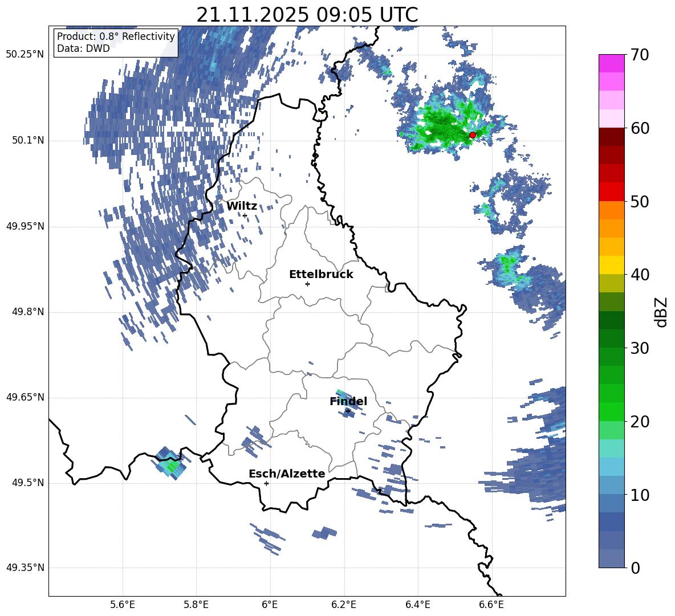Click the 70 tick on the colorbar
The image size is (675, 616).
(640, 55)
